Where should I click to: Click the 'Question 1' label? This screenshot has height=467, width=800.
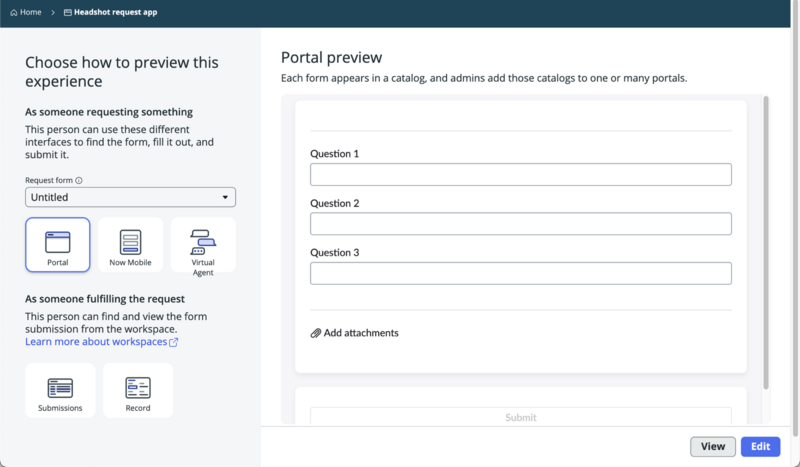(x=335, y=154)
